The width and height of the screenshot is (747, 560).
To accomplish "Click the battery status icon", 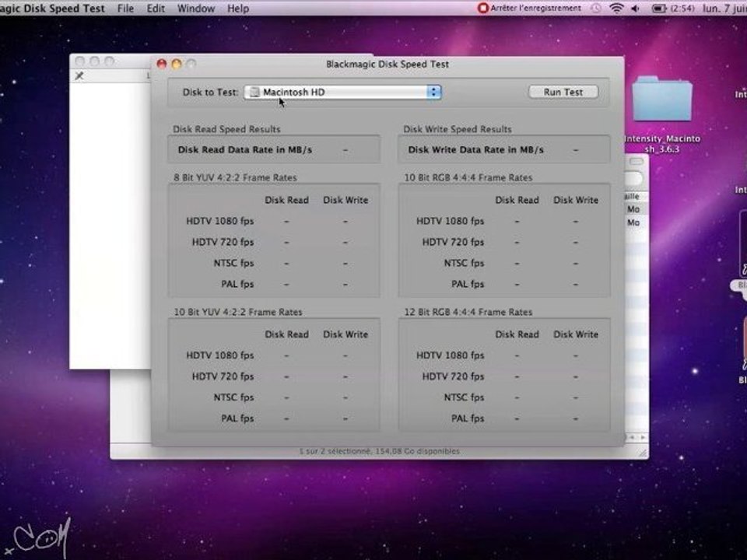I will coord(659,8).
